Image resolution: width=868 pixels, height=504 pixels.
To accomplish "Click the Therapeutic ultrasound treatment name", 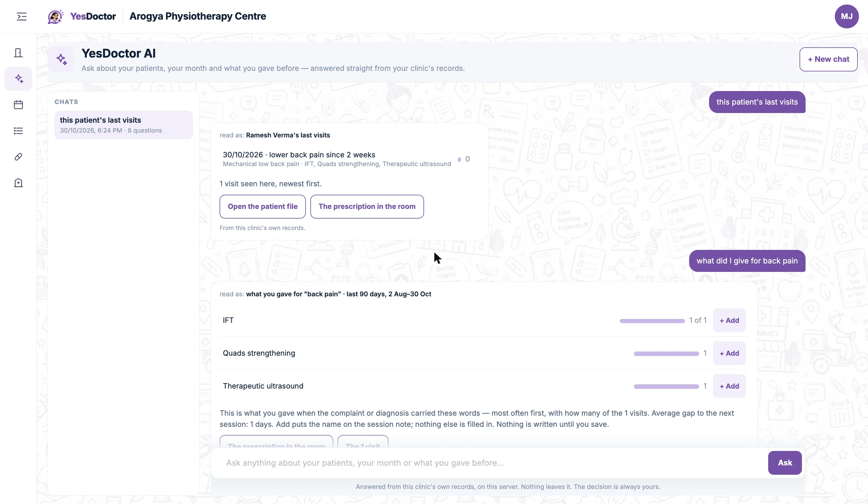I will pyautogui.click(x=263, y=386).
